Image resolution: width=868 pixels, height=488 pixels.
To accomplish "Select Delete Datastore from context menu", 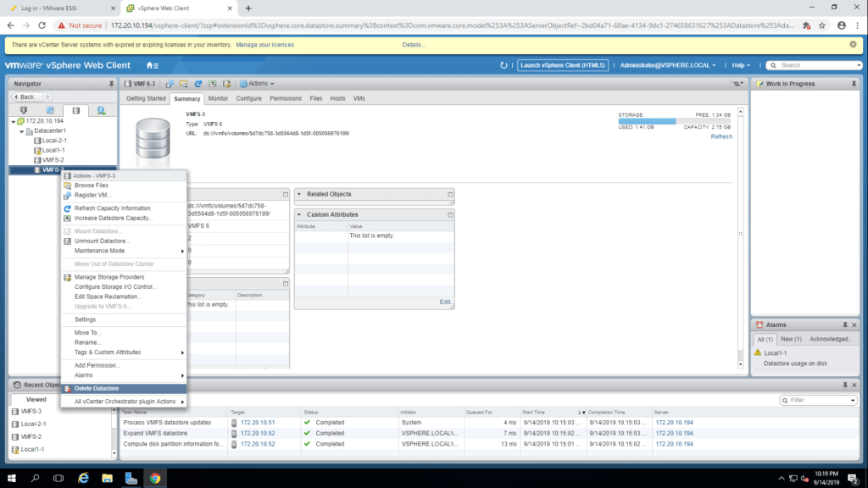I will tap(96, 388).
